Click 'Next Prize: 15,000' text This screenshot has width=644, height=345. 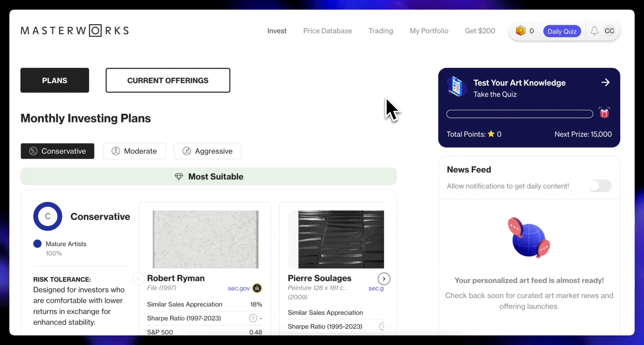(583, 134)
